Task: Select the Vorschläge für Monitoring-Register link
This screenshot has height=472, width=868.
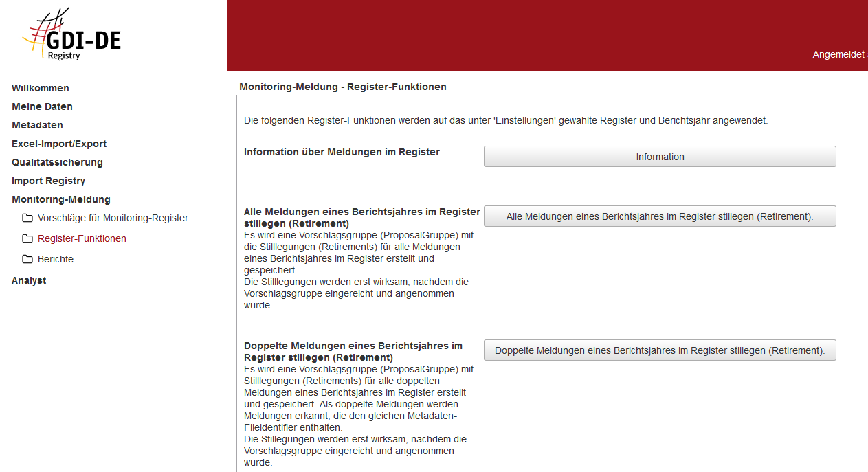Action: [113, 218]
